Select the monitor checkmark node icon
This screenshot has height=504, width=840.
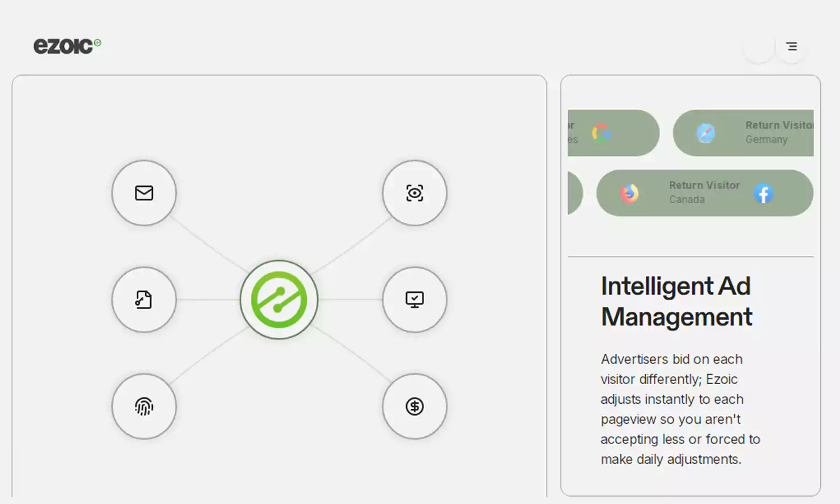414,300
